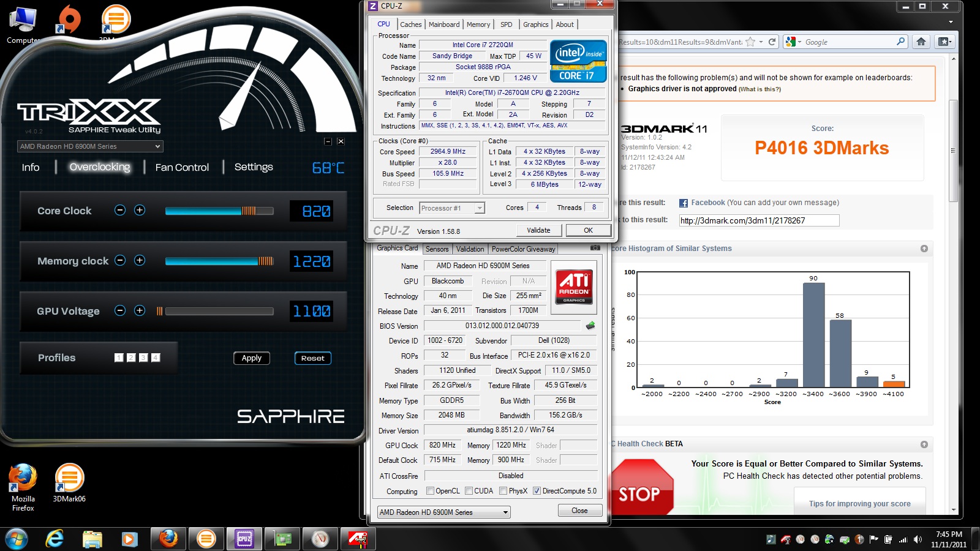Click the GPU-Z screenshot camera icon
The image size is (980, 551).
click(595, 248)
